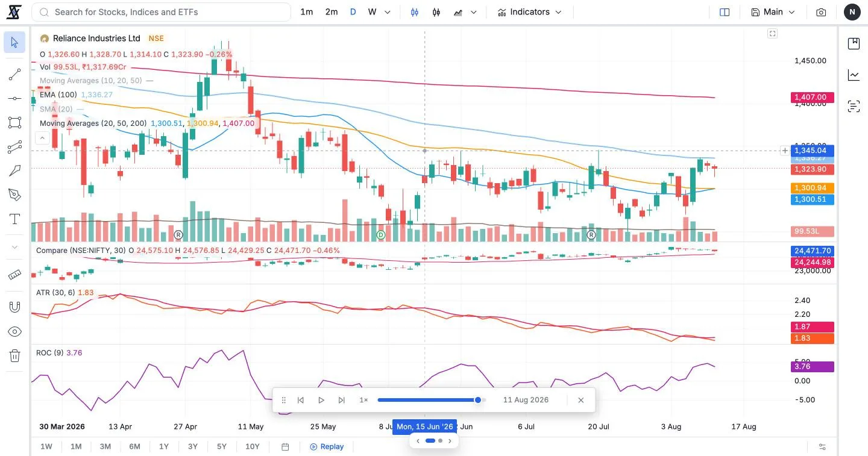Toggle the split layout view icon
The image size is (868, 456).
(x=725, y=12)
